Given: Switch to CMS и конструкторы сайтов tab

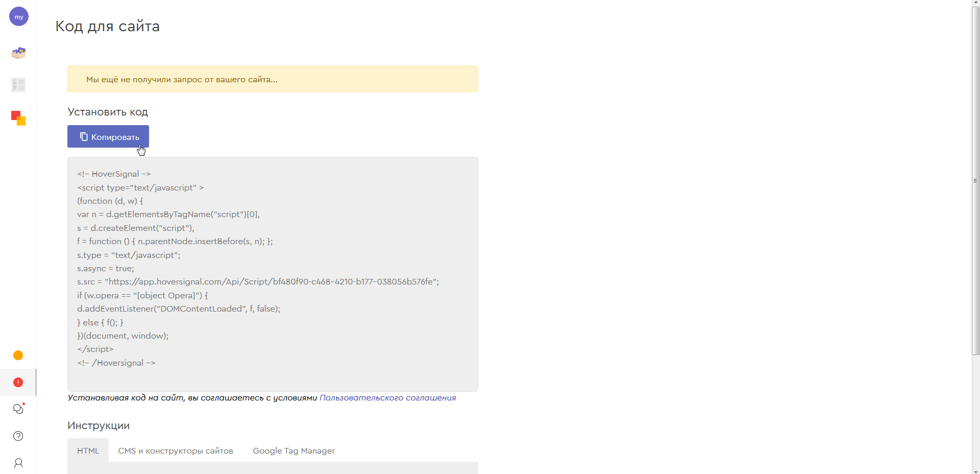Looking at the screenshot, I should click(176, 451).
